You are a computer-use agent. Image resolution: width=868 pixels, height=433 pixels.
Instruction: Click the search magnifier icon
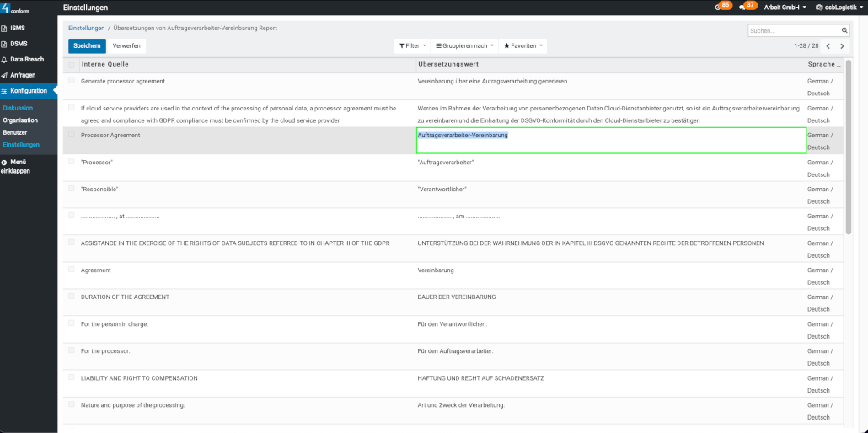click(x=844, y=30)
